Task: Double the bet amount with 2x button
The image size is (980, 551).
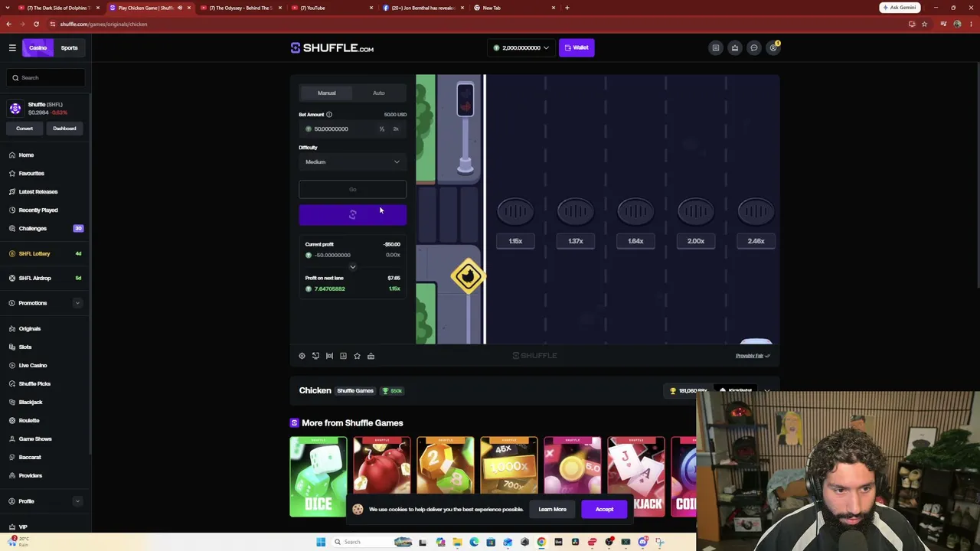Action: pyautogui.click(x=396, y=129)
